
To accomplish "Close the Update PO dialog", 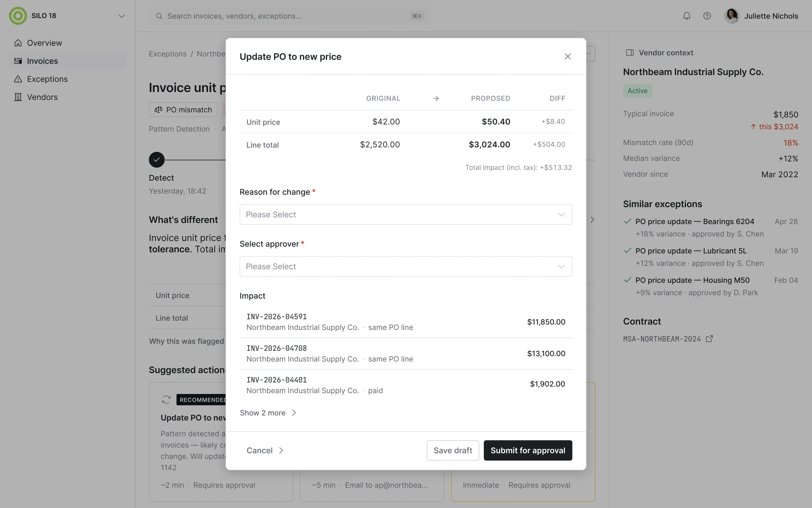I will pyautogui.click(x=568, y=56).
